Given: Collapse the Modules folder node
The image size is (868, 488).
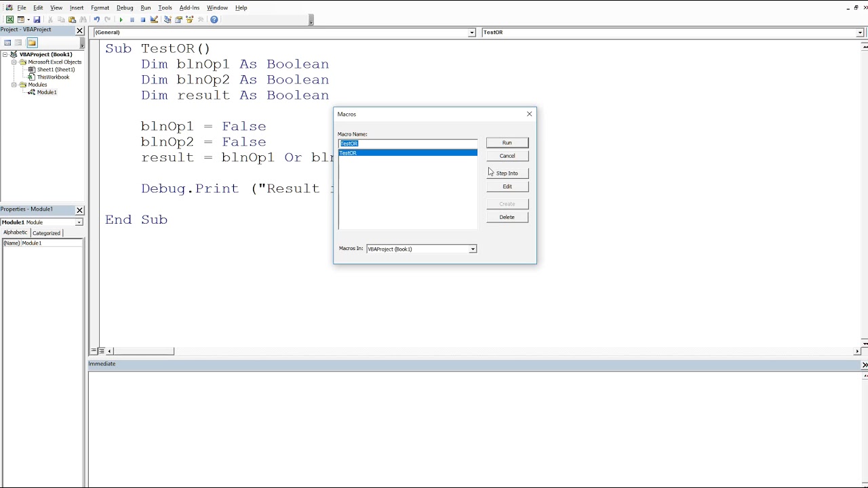Looking at the screenshot, I should (x=14, y=85).
